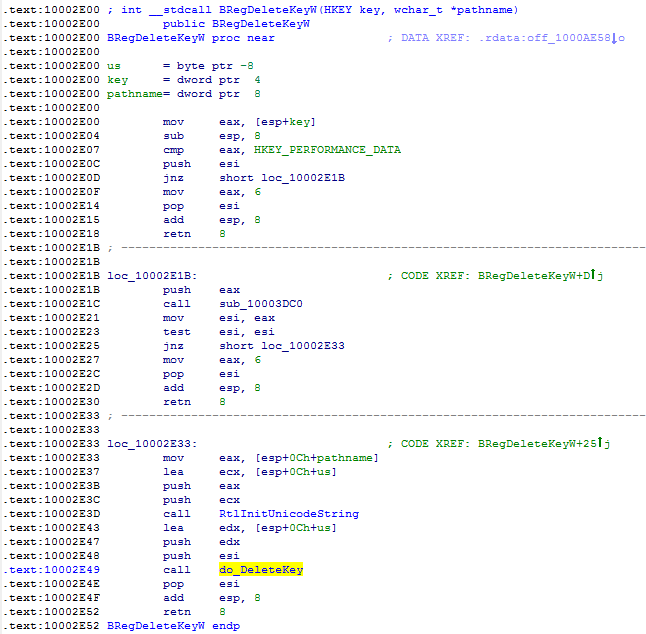Select the BRegDeleteKeyW proc near name

pyautogui.click(x=156, y=38)
